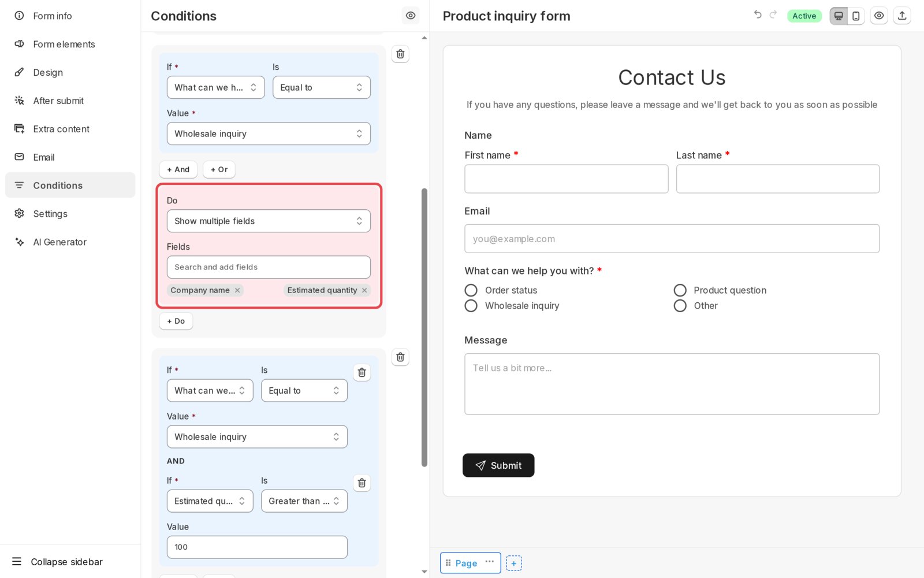Undo the last change
The height and width of the screenshot is (578, 924).
(758, 15)
